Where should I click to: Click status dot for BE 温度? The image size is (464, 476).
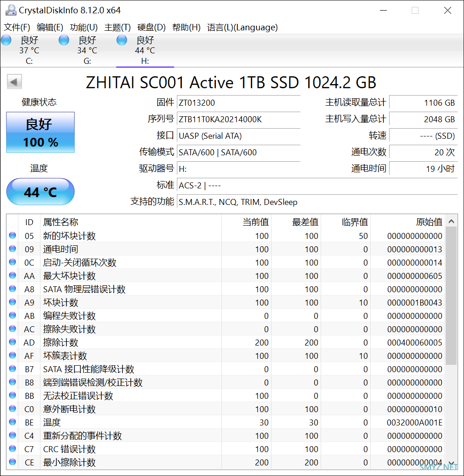[12, 422]
